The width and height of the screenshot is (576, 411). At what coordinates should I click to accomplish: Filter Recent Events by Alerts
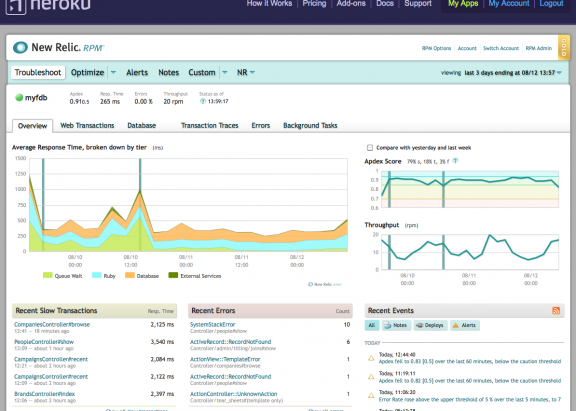(464, 325)
